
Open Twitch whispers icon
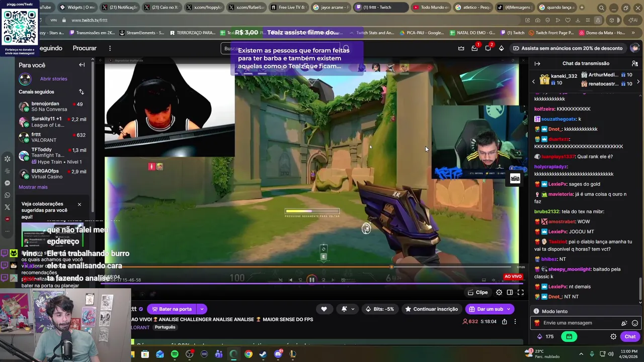click(488, 48)
